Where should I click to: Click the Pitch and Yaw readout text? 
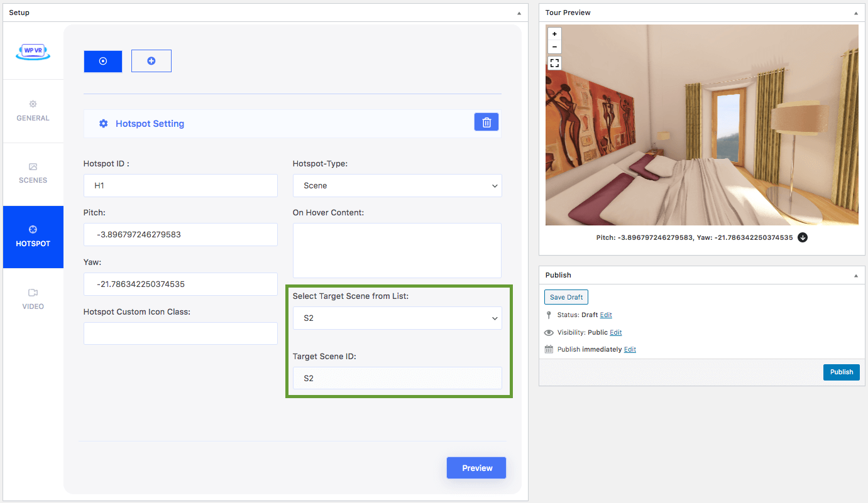695,237
